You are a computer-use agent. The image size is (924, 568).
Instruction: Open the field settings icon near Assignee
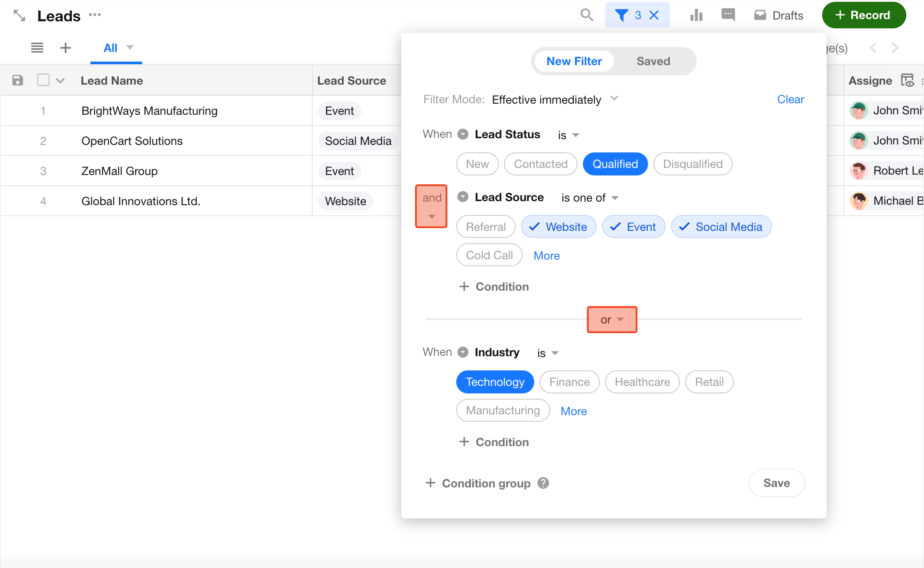pyautogui.click(x=907, y=80)
